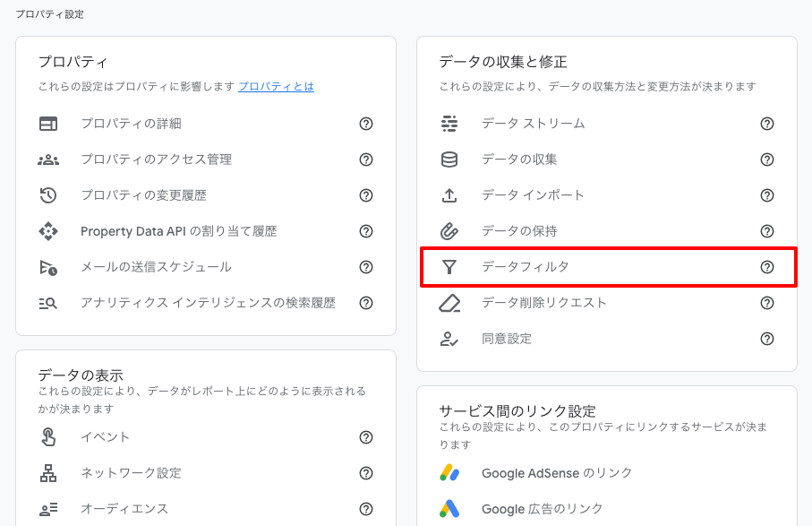Open データの収集 settings
The height and width of the screenshot is (526, 812).
click(519, 160)
